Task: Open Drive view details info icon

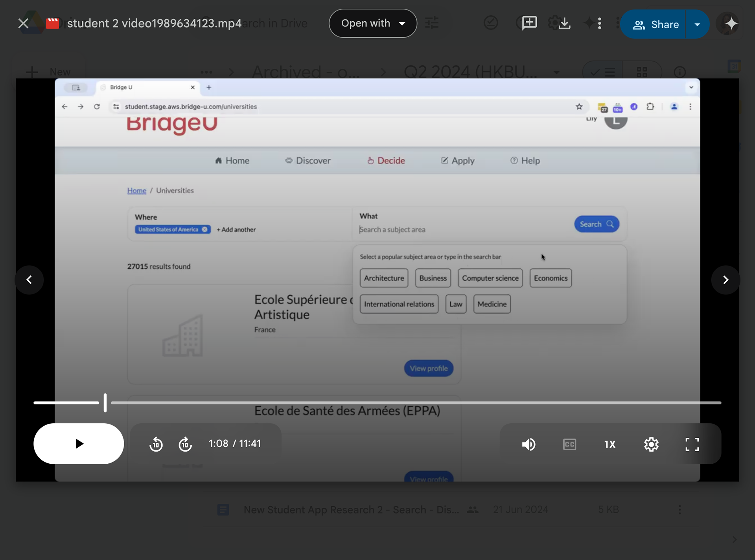Action: (680, 72)
